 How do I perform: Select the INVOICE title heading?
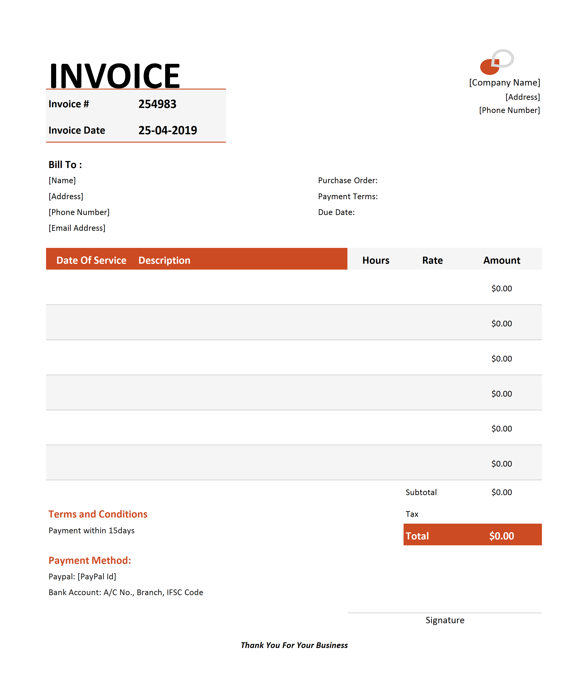point(115,76)
